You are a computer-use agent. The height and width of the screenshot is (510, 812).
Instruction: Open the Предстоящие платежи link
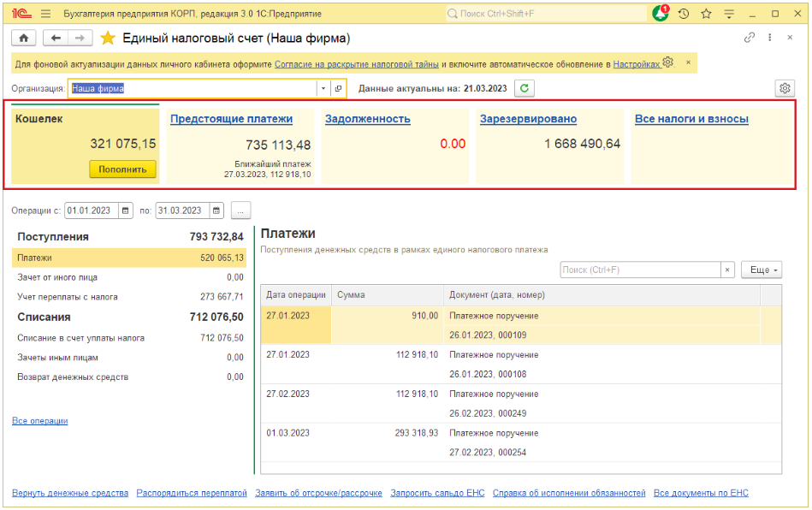coord(231,119)
